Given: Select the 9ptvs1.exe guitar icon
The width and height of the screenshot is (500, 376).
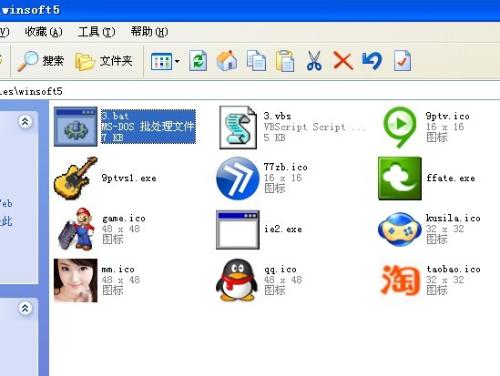Looking at the screenshot, I should click(76, 178).
